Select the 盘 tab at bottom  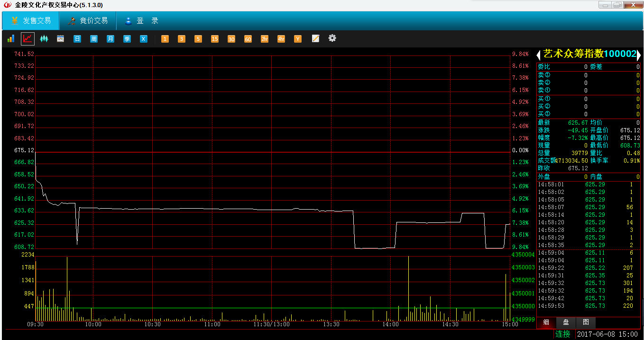click(x=566, y=322)
